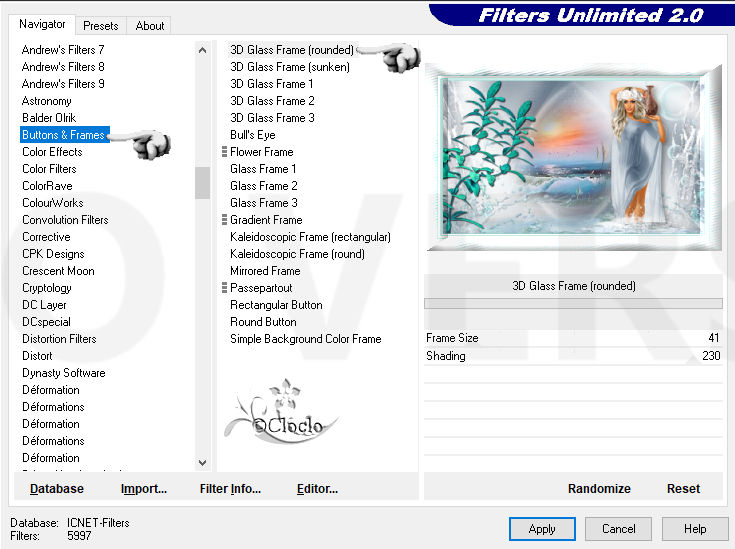Reset the filter settings
The height and width of the screenshot is (549, 735).
coord(683,489)
